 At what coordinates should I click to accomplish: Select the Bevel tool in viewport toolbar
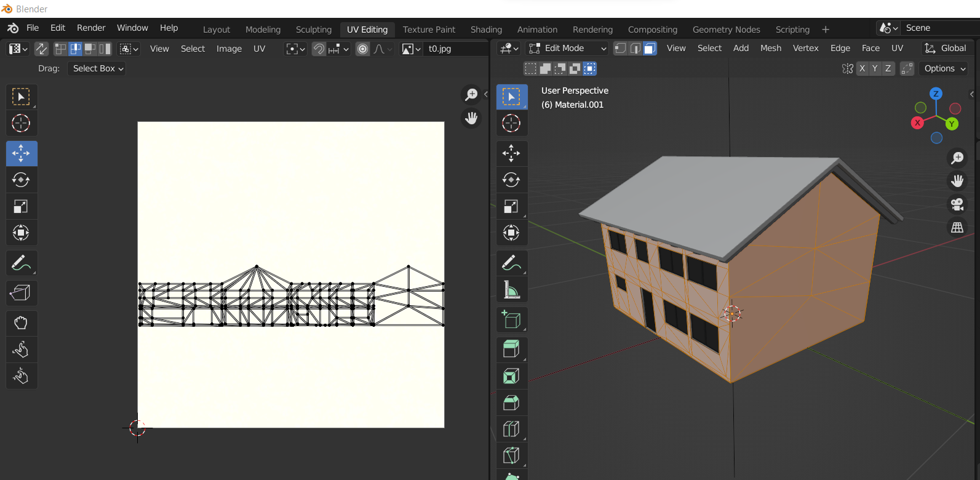click(x=511, y=402)
